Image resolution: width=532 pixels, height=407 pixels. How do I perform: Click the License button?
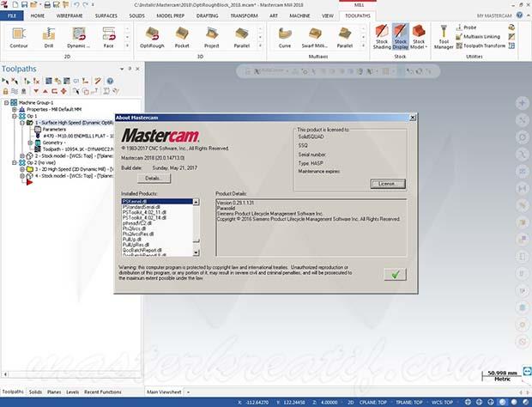(x=388, y=184)
